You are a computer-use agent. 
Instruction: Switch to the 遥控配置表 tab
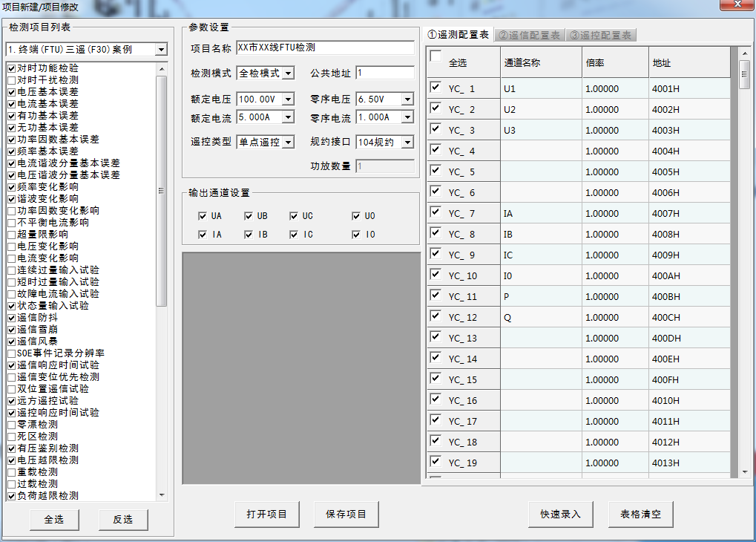pos(600,35)
